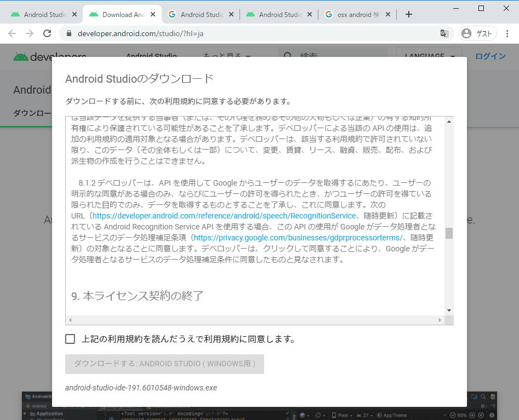Close the first Android Studio tab

(x=75, y=15)
